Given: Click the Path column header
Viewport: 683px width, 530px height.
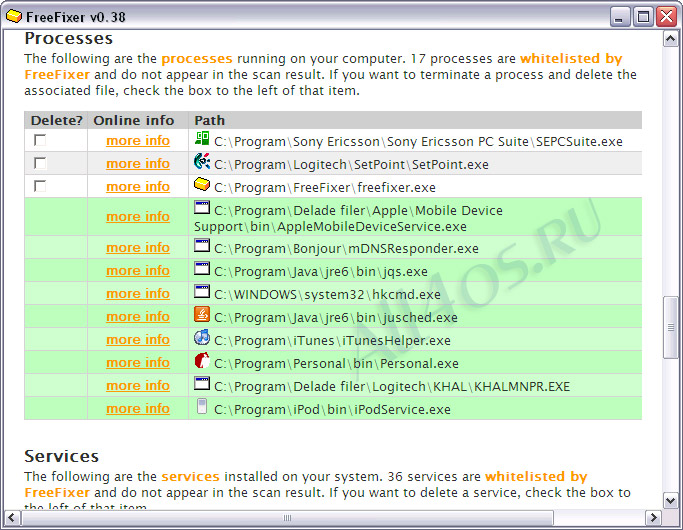Looking at the screenshot, I should [210, 120].
